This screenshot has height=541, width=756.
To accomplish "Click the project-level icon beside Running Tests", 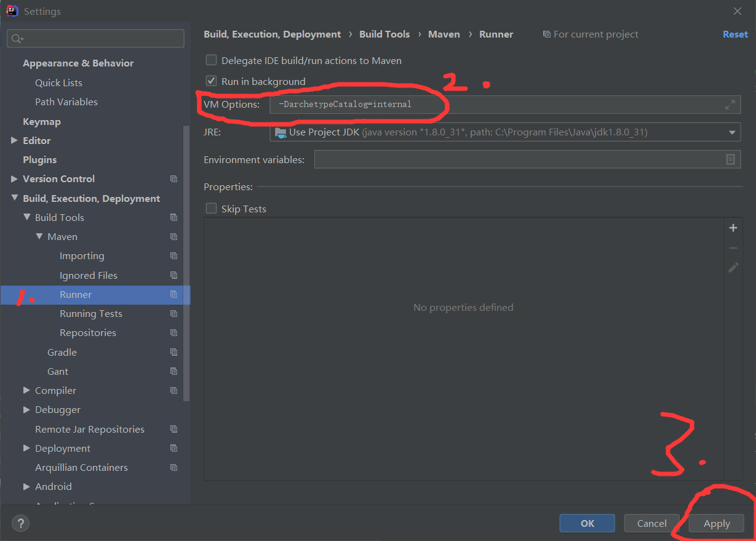I will pos(173,313).
